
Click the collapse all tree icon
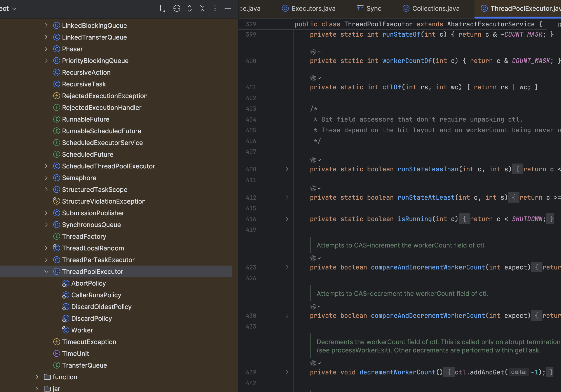tap(202, 9)
